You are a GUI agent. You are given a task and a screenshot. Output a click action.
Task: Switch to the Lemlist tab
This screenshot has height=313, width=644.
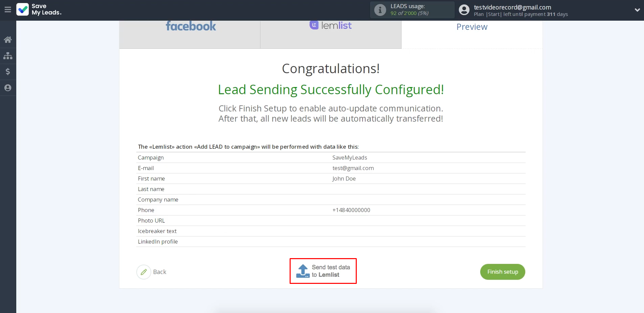(x=331, y=35)
